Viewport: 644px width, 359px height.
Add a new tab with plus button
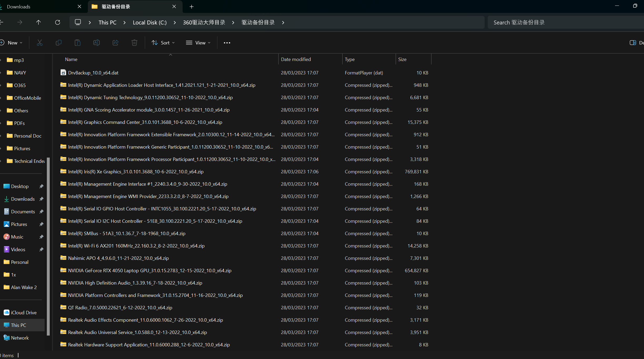192,7
